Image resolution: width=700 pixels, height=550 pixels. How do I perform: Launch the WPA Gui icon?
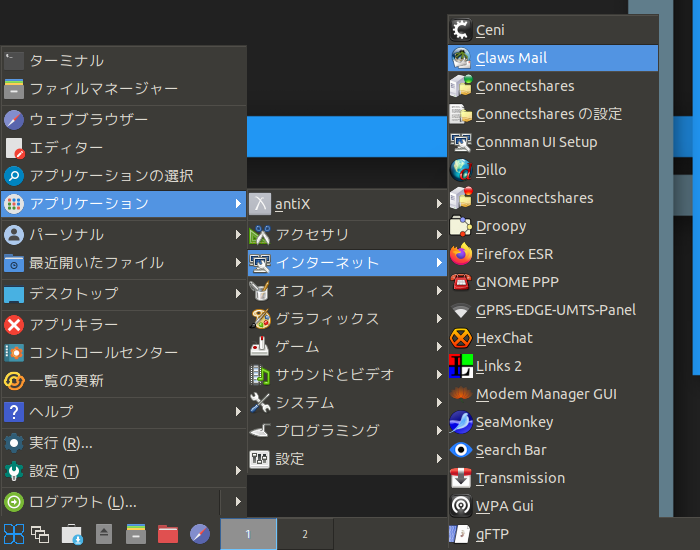(460, 506)
